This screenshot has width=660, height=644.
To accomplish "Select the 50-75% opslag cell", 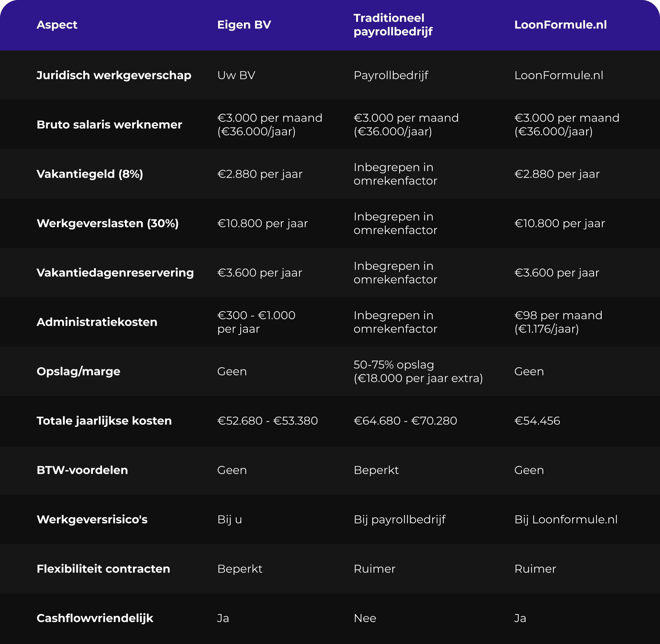I will (418, 371).
